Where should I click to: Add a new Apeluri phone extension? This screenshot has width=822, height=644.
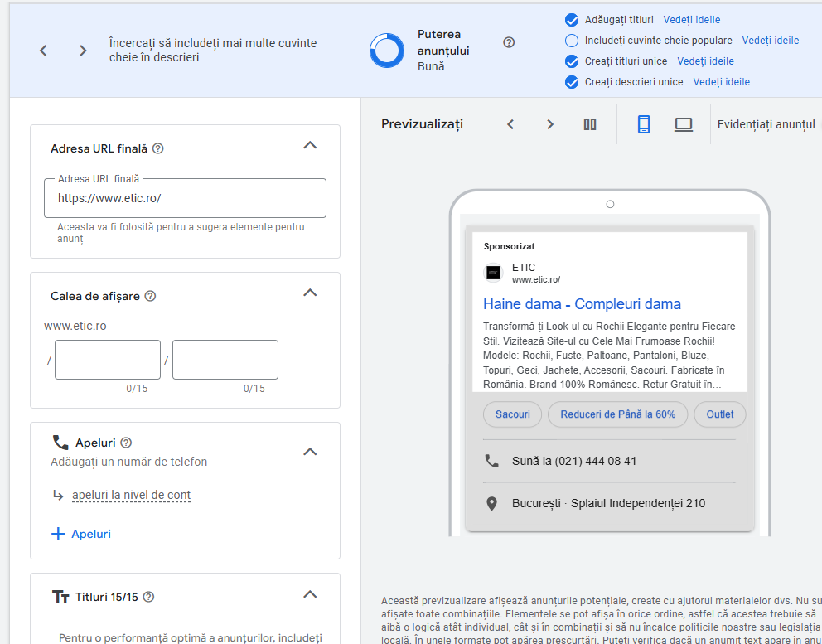81,535
